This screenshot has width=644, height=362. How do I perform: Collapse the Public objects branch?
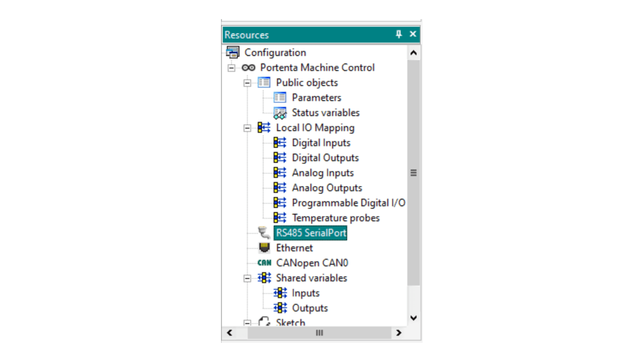pos(247,83)
